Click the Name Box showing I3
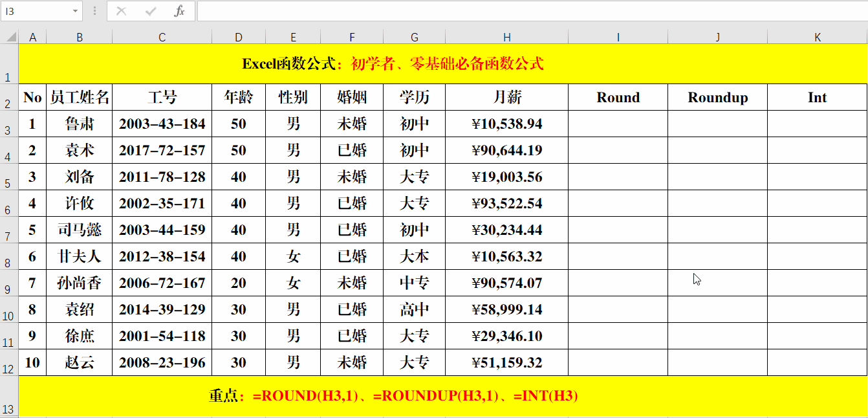 click(36, 11)
